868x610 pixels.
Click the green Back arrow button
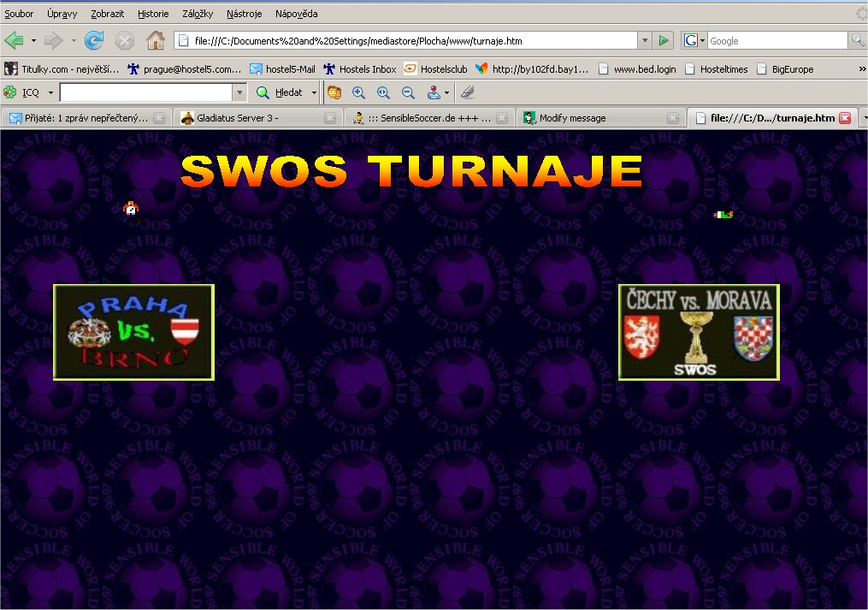click(15, 40)
